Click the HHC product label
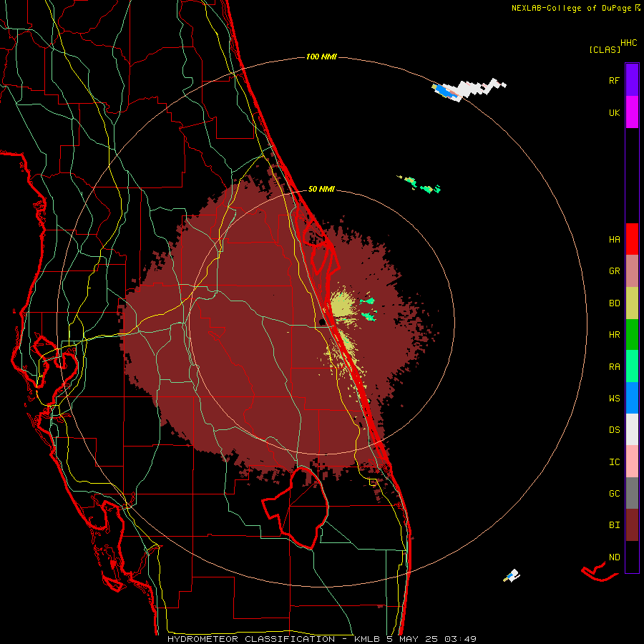This screenshot has width=644, height=644. tap(628, 43)
